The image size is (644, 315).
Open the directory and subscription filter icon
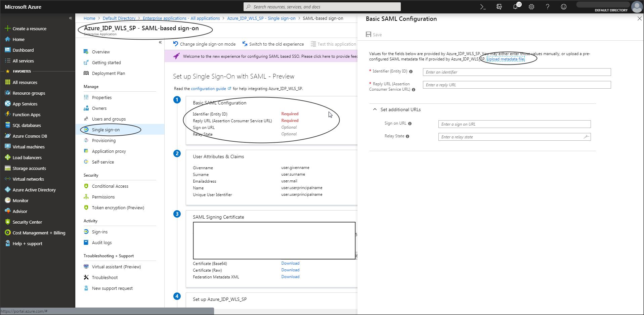tap(499, 7)
